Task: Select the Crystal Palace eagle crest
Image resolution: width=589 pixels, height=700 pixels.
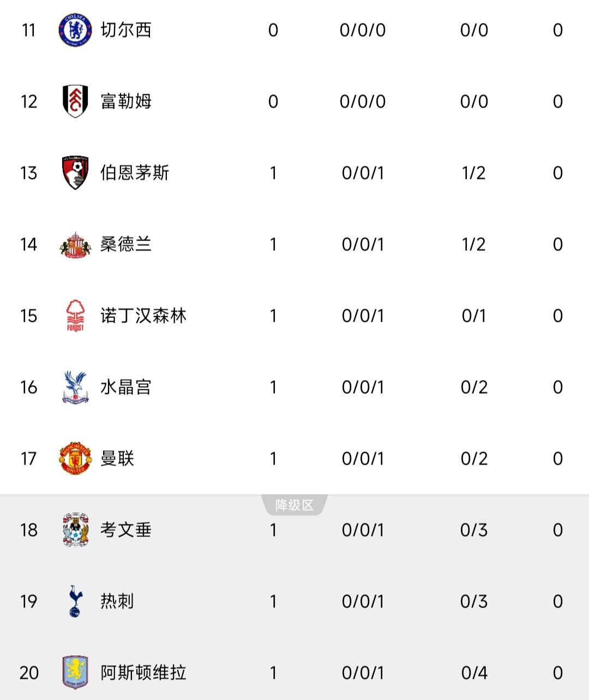Action: (75, 387)
